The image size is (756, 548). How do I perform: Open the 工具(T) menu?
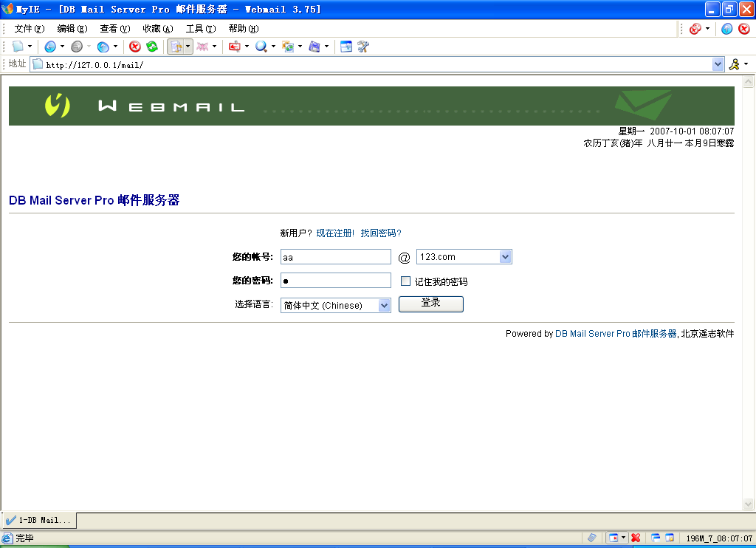coord(201,29)
